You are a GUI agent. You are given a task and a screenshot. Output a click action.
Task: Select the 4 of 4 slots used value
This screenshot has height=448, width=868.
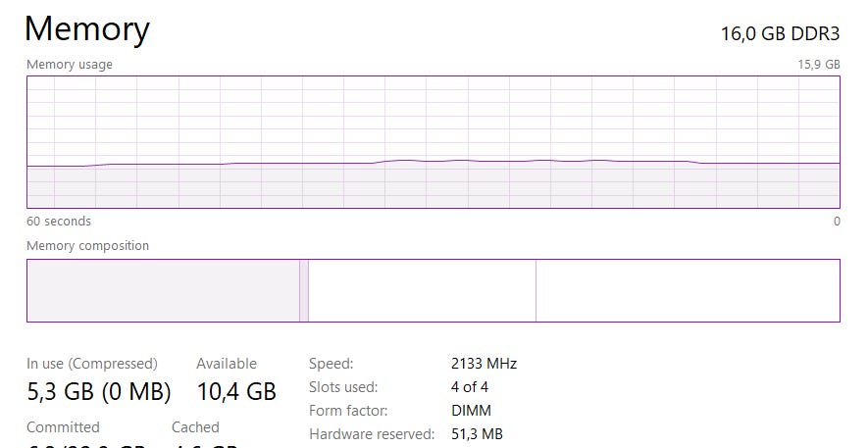click(470, 387)
